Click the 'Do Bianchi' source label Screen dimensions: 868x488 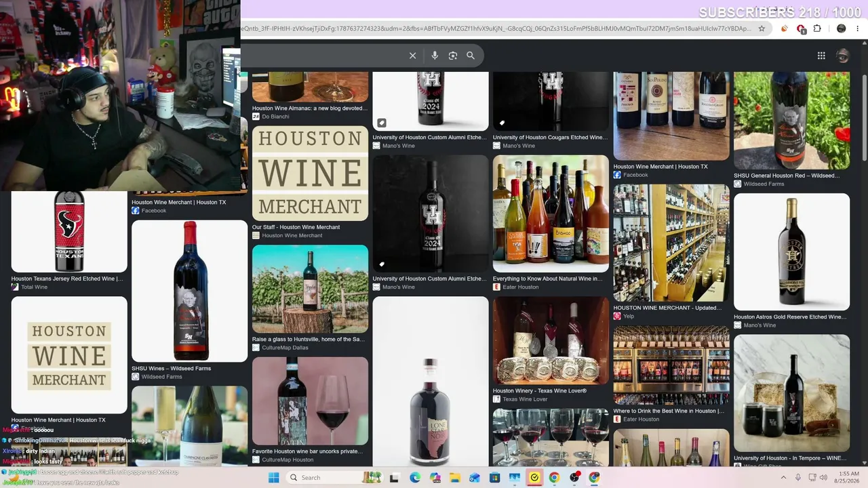(275, 117)
